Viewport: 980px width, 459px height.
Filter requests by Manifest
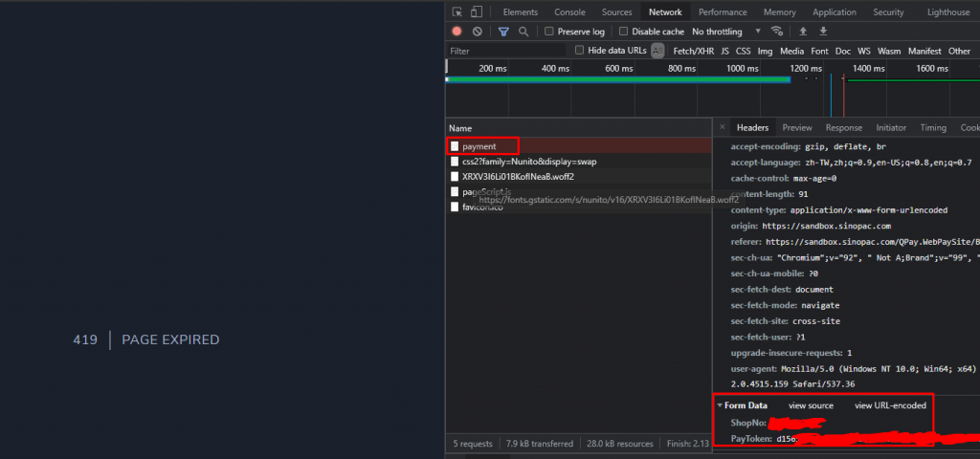pyautogui.click(x=924, y=52)
